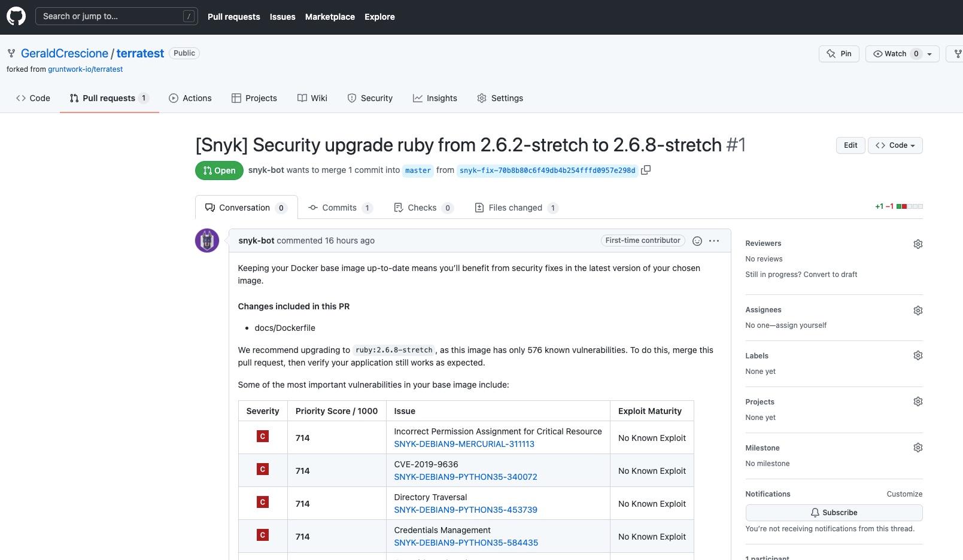Subscribe to thread notifications

834,513
